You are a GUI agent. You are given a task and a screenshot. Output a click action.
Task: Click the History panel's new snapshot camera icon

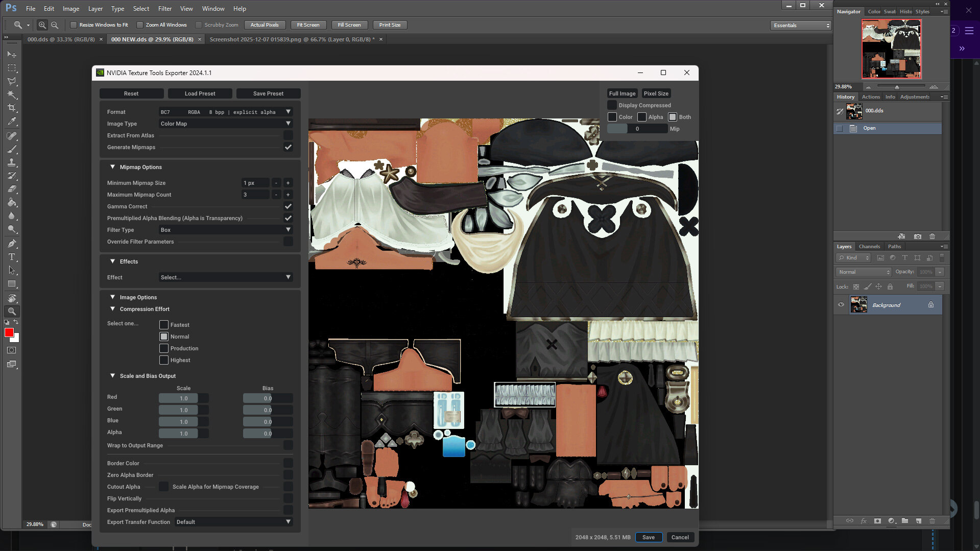(x=918, y=236)
